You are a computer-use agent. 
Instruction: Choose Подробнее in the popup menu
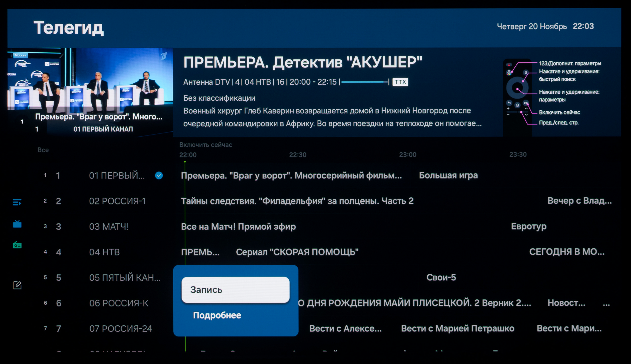217,315
